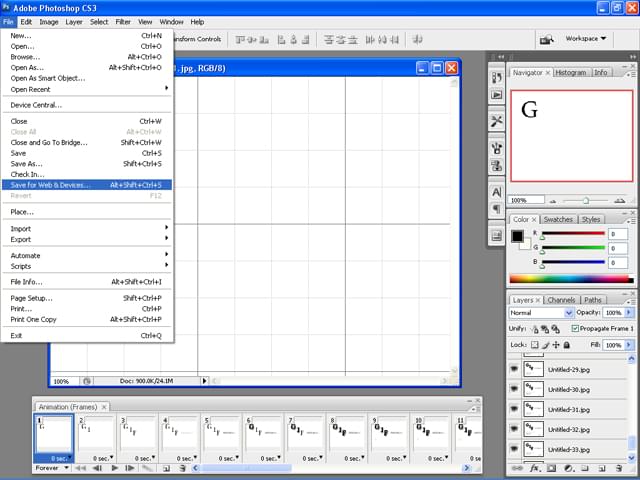Click the Auto-Align Layers icon in options bar
Image resolution: width=640 pixels, height=480 pixels.
417,40
